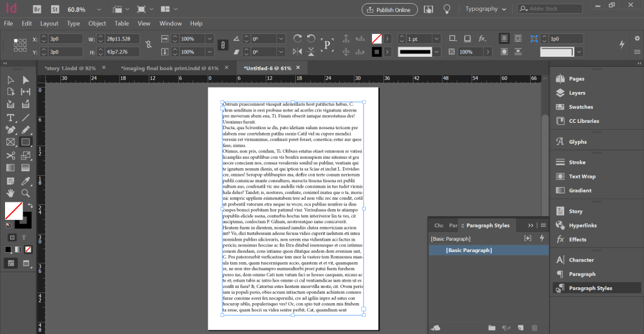Image resolution: width=644 pixels, height=334 pixels.
Task: Select the Type tool
Action: pyautogui.click(x=11, y=117)
